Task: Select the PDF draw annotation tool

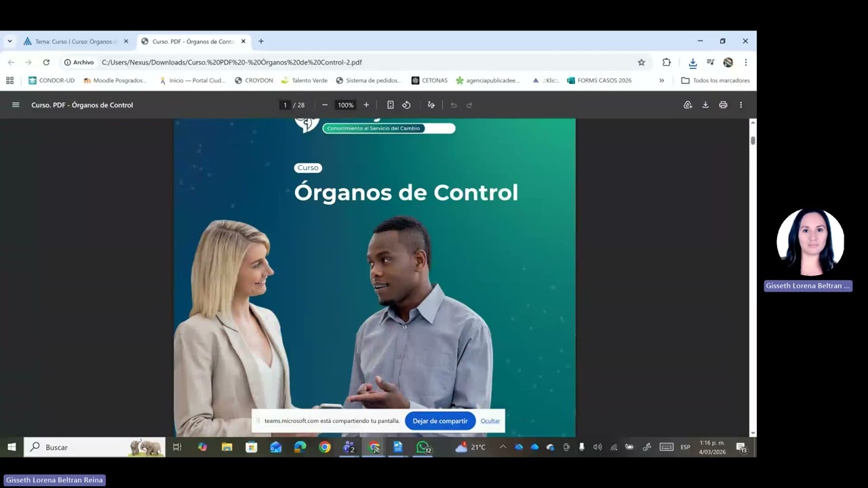Action: pyautogui.click(x=431, y=105)
